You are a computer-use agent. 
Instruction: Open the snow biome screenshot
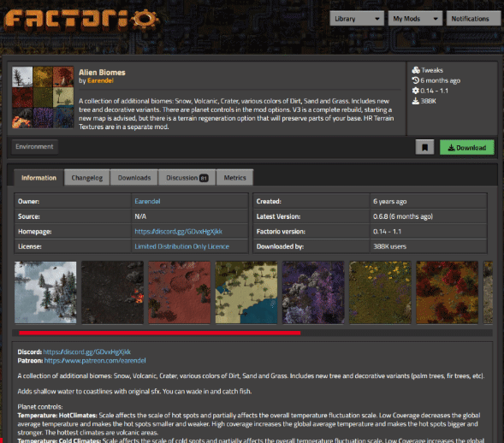pyautogui.click(x=45, y=292)
